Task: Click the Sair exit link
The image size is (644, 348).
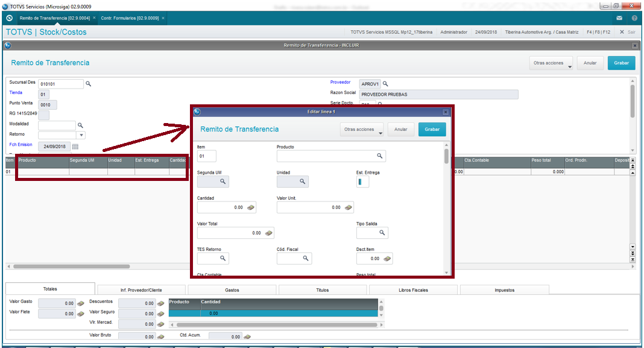Action: pyautogui.click(x=628, y=32)
